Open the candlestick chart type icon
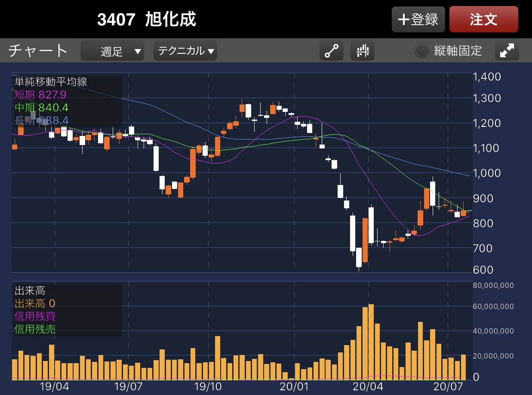The width and height of the screenshot is (532, 395). click(363, 51)
